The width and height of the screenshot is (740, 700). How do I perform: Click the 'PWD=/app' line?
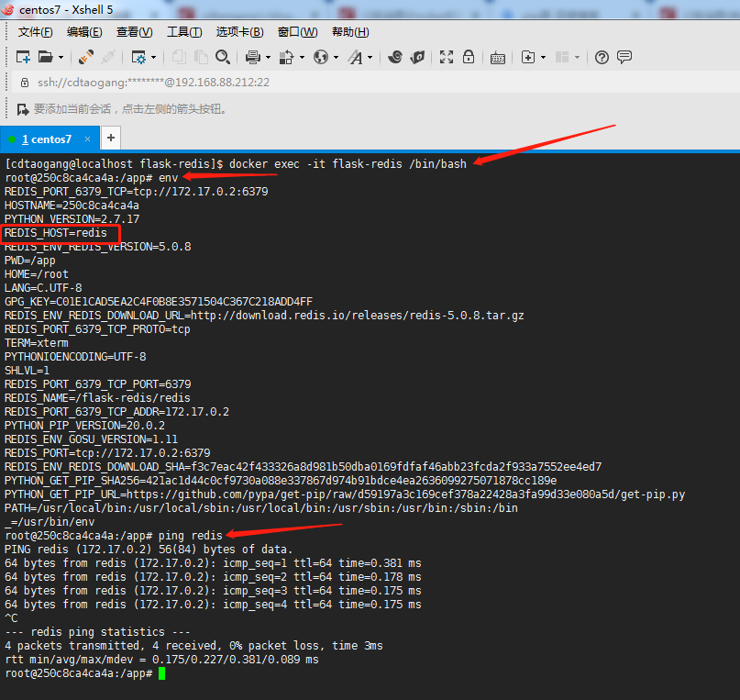coord(29,261)
